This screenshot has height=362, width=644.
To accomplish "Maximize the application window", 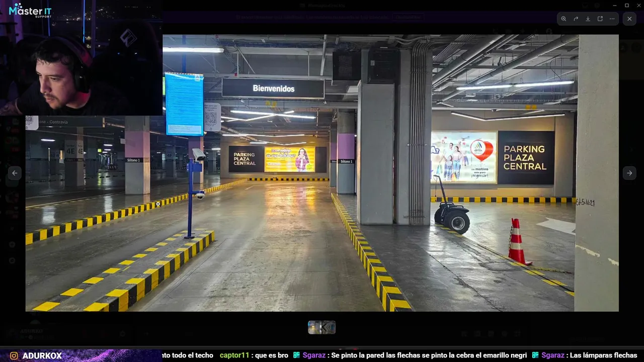I will point(626,5).
